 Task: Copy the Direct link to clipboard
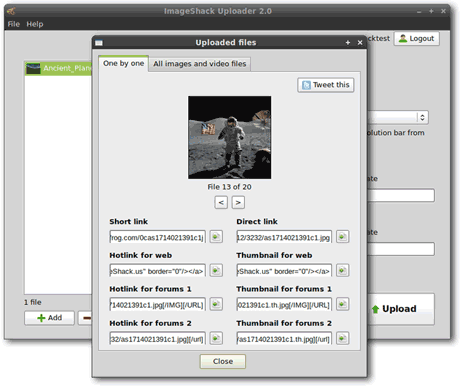(342, 237)
